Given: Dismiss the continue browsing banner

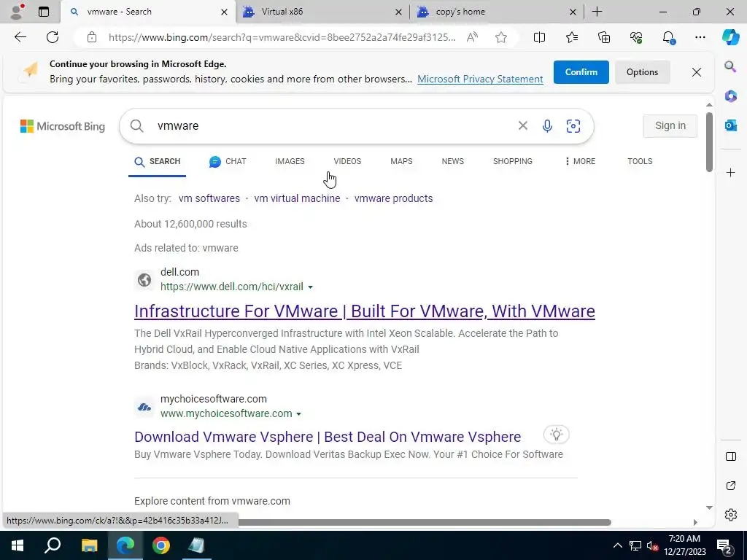Looking at the screenshot, I should click(x=697, y=72).
